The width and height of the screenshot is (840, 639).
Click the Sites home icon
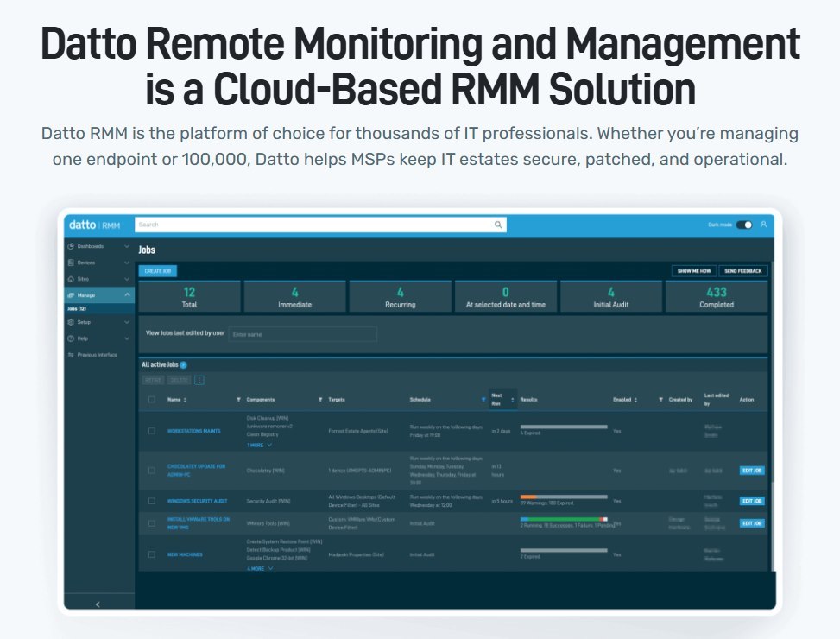coord(70,279)
